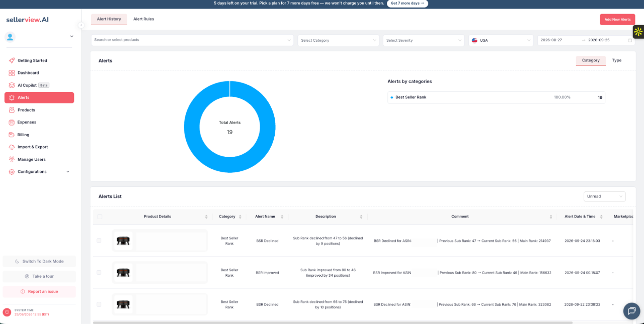Click the BSR Improved alert name

point(267,273)
